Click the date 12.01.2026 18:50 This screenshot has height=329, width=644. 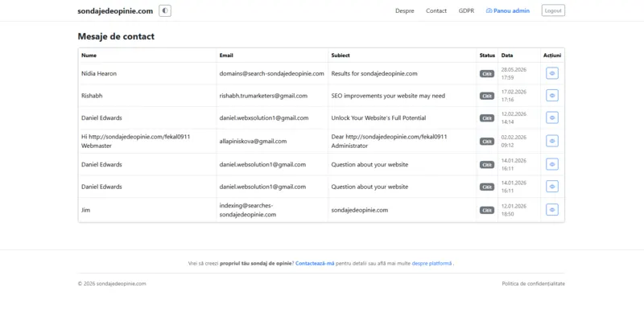click(514, 210)
